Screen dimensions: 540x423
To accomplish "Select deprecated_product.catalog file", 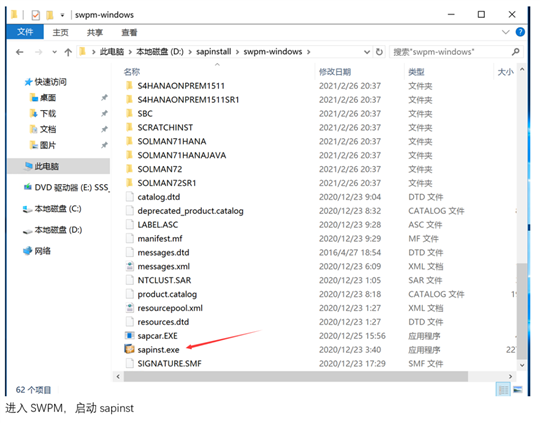I will pos(190,210).
